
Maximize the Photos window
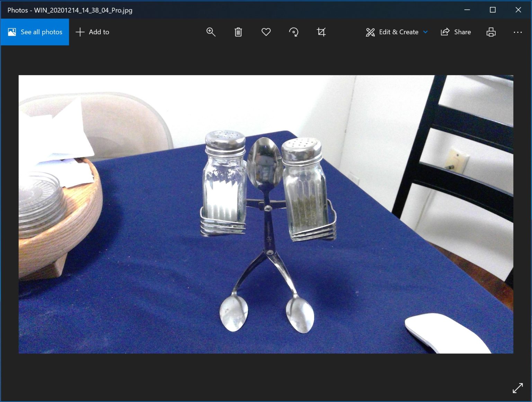click(x=493, y=10)
